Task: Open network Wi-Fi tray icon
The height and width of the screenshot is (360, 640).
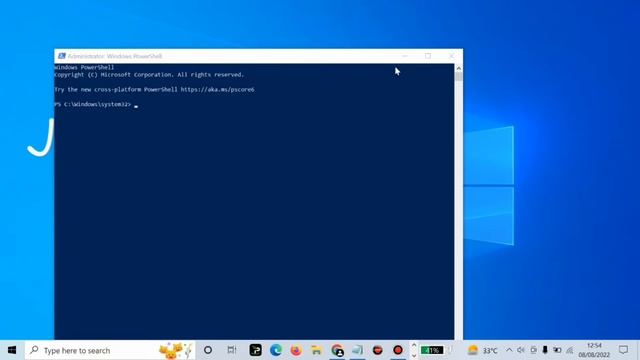Action: [570, 350]
